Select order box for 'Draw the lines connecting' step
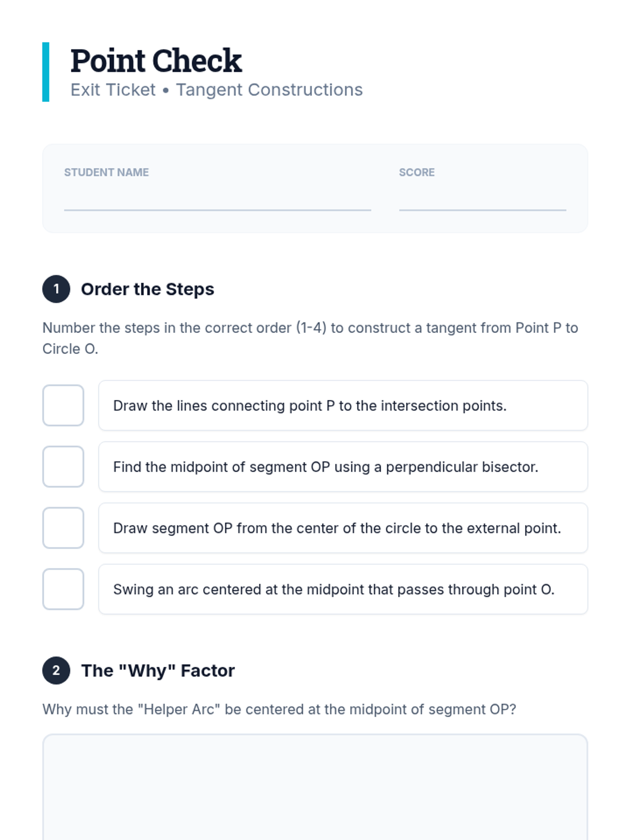 point(63,405)
